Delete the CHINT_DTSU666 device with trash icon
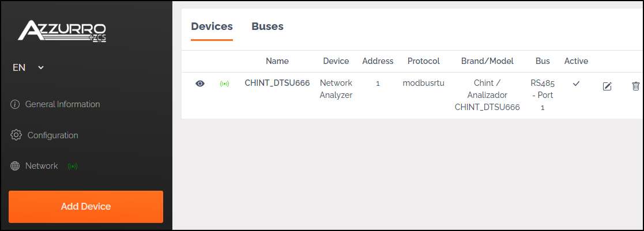 tap(636, 86)
